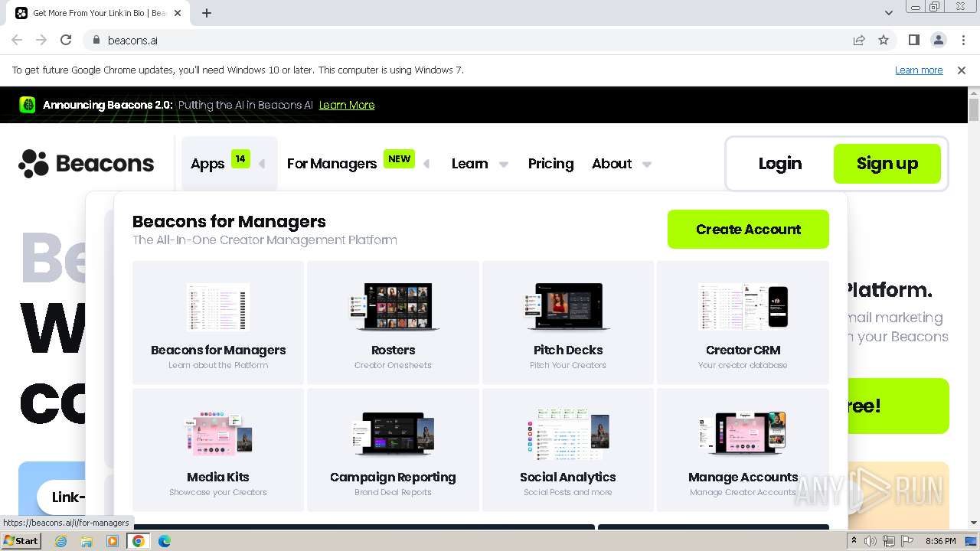
Task: Open the Chrome profile avatar
Action: 939,41
